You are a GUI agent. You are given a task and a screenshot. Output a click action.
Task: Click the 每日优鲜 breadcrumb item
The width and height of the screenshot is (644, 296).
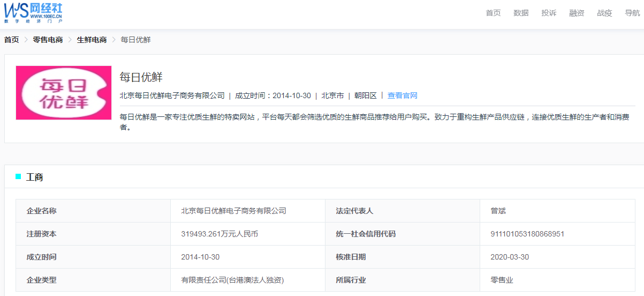point(135,40)
